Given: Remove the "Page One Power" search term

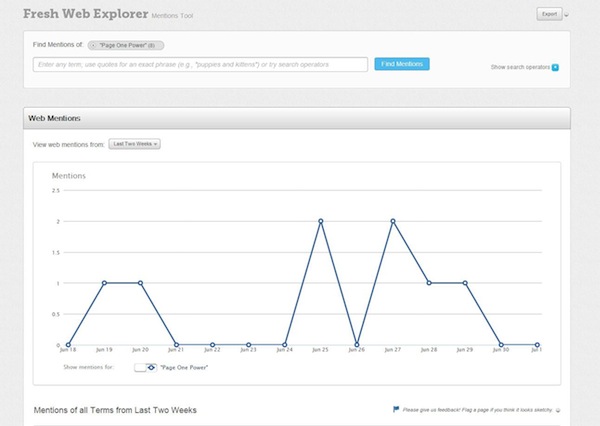Looking at the screenshot, I should (x=94, y=46).
